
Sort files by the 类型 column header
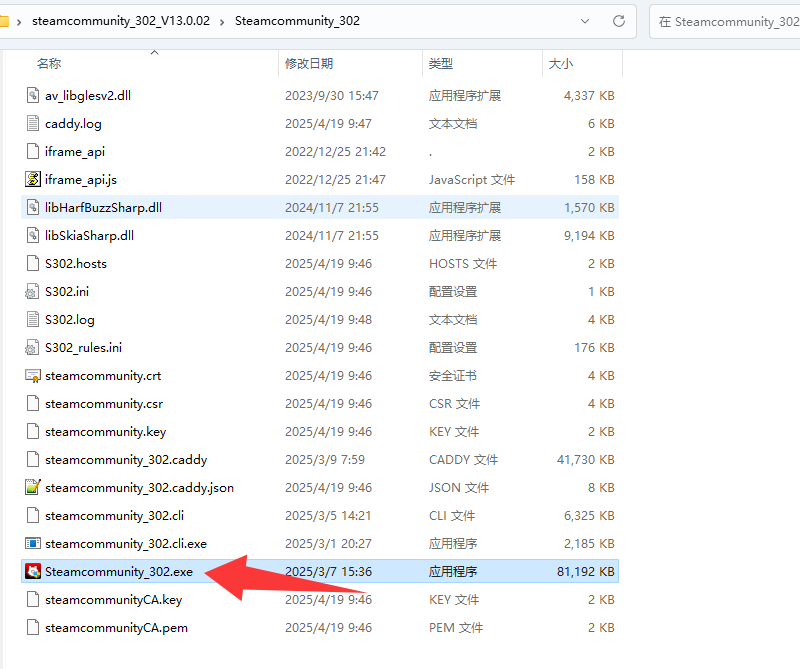tap(441, 63)
